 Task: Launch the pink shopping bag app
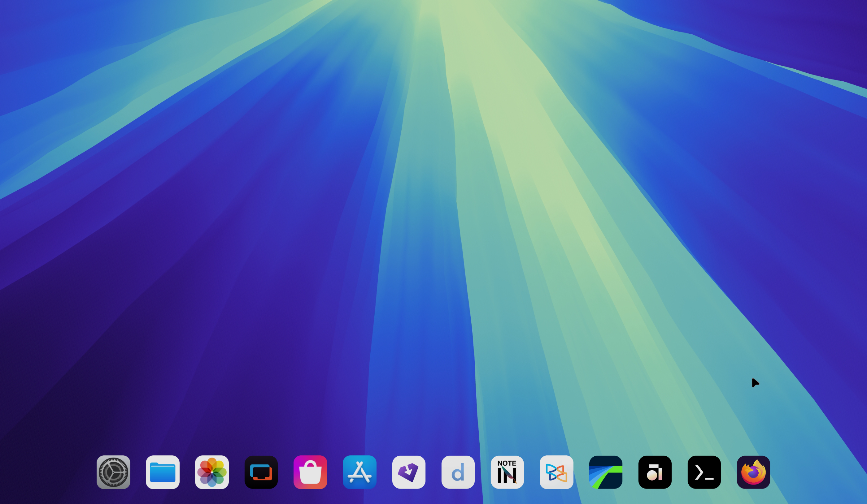point(310,472)
